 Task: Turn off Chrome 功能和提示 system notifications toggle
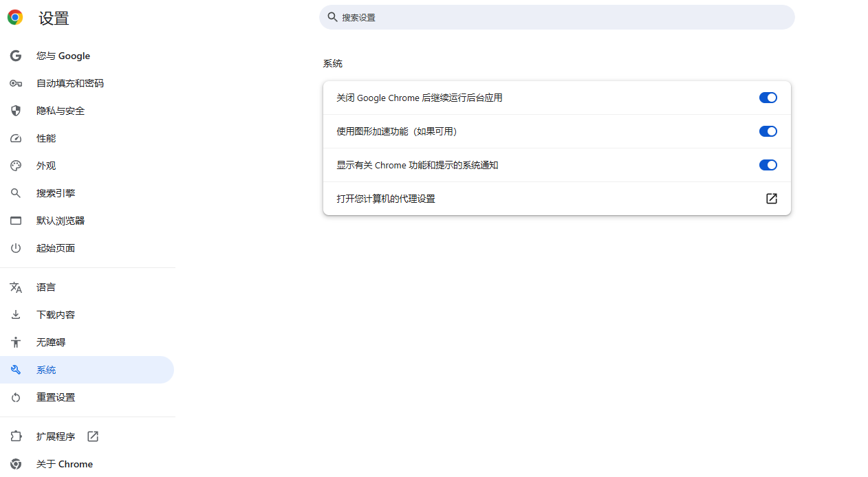768,165
